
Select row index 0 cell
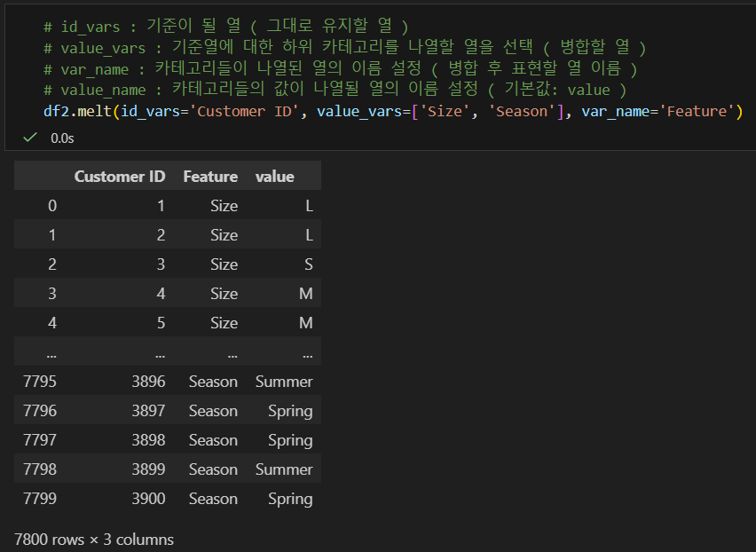(x=52, y=206)
